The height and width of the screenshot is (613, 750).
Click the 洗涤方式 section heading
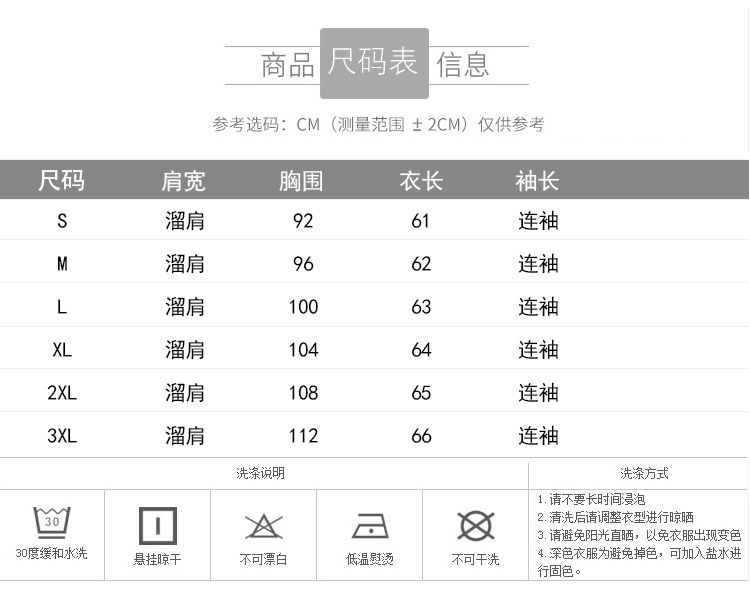pyautogui.click(x=644, y=473)
